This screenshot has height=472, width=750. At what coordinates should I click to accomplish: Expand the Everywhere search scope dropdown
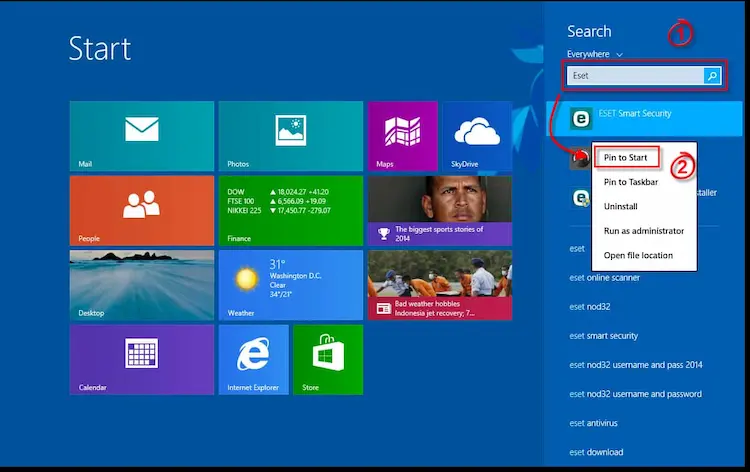coord(595,54)
